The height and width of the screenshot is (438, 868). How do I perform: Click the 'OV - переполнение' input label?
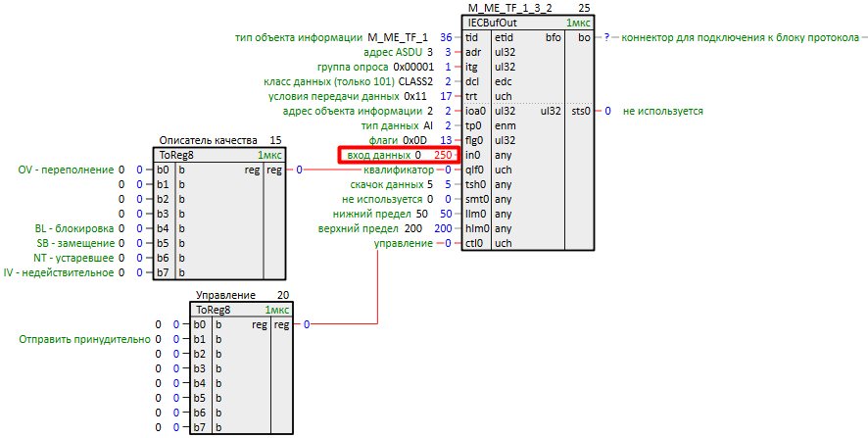point(66,170)
